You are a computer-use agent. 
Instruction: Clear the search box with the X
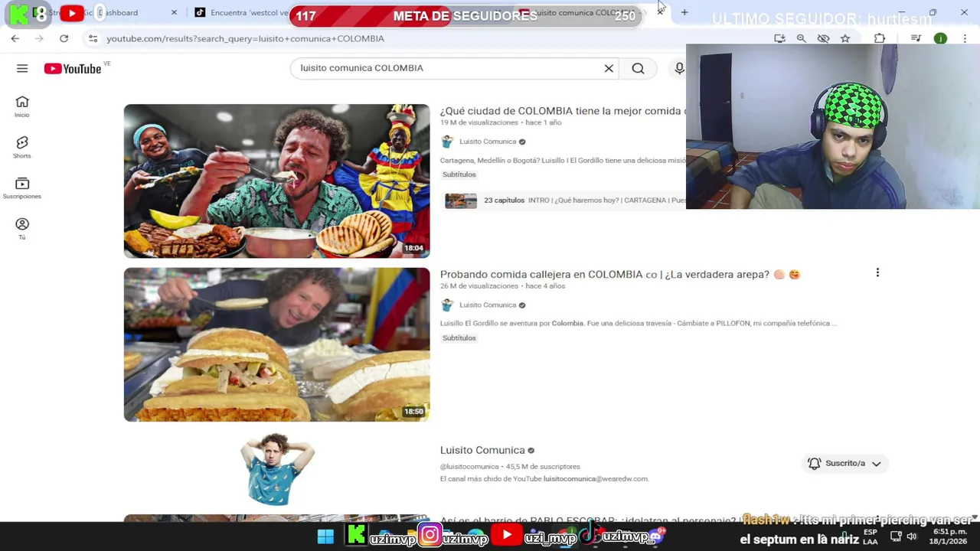point(609,68)
